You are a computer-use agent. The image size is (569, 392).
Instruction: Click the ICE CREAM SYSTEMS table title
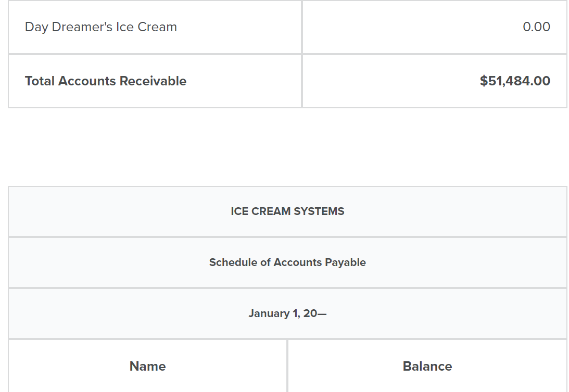(287, 211)
